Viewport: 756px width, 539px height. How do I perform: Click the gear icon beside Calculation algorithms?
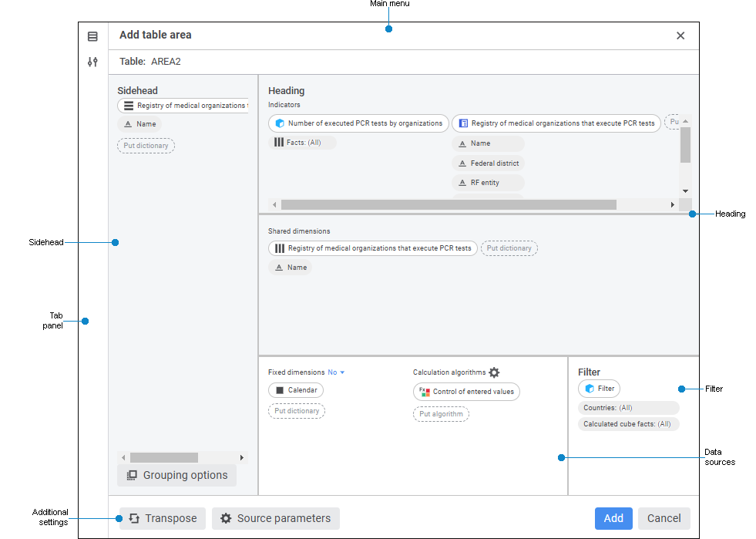tap(494, 372)
